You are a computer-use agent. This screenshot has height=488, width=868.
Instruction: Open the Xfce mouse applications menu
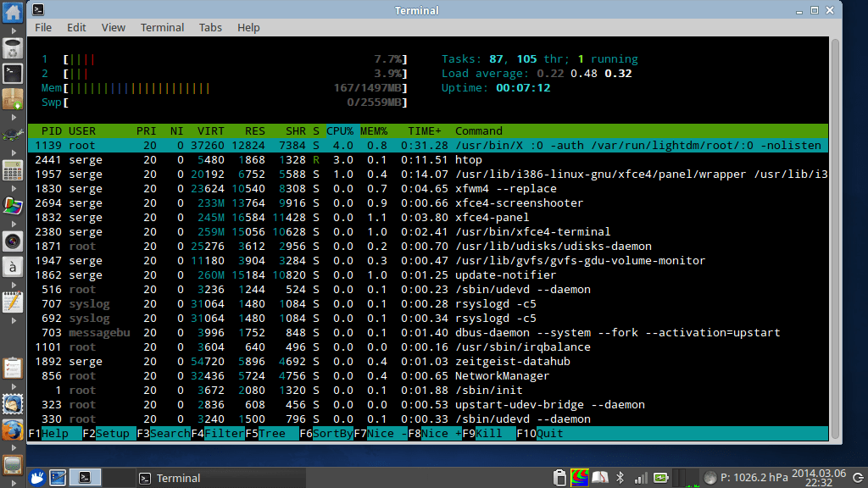36,478
